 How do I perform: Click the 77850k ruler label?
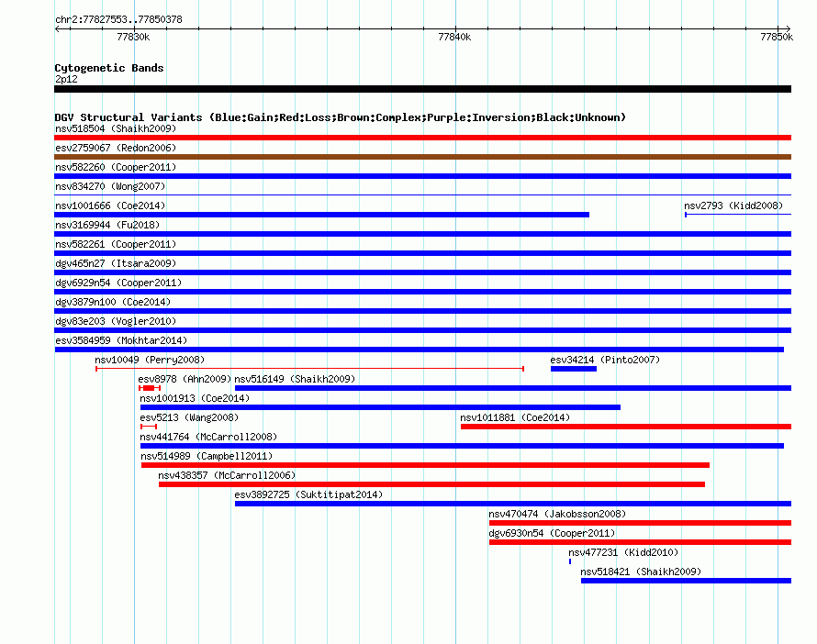777,37
